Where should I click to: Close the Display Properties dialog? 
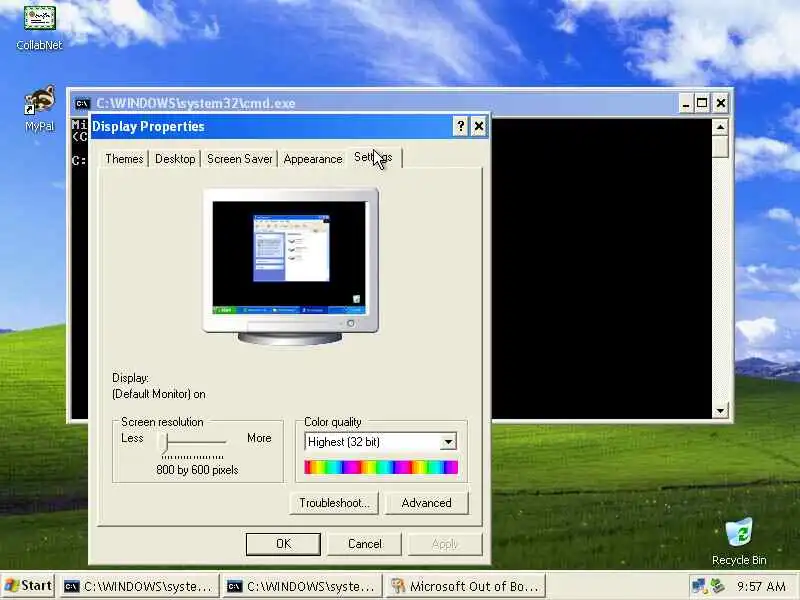click(479, 126)
